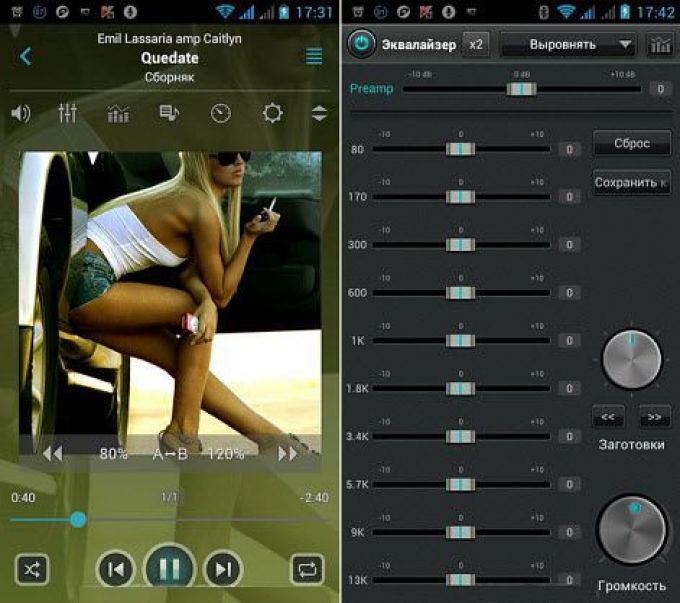Viewport: 680px width, 603px height.
Task: Expand the up-down arrows in player toolbar
Action: 319,113
